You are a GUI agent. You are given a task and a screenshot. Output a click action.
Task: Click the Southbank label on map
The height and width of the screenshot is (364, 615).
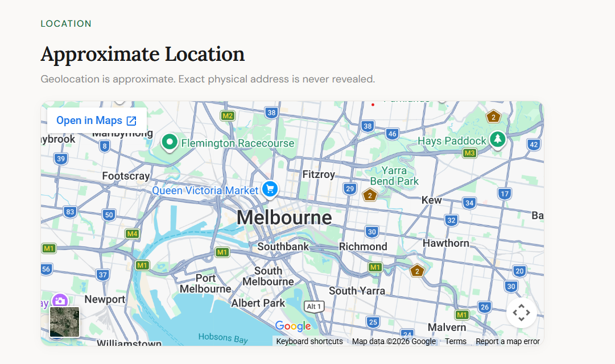[283, 247]
